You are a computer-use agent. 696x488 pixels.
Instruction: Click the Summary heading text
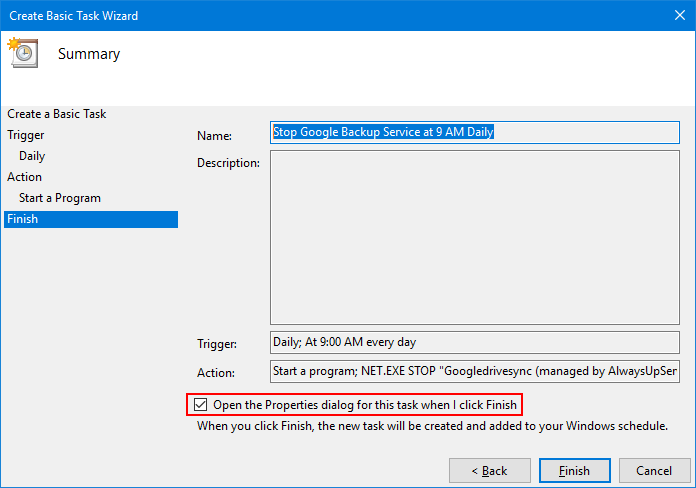click(89, 54)
